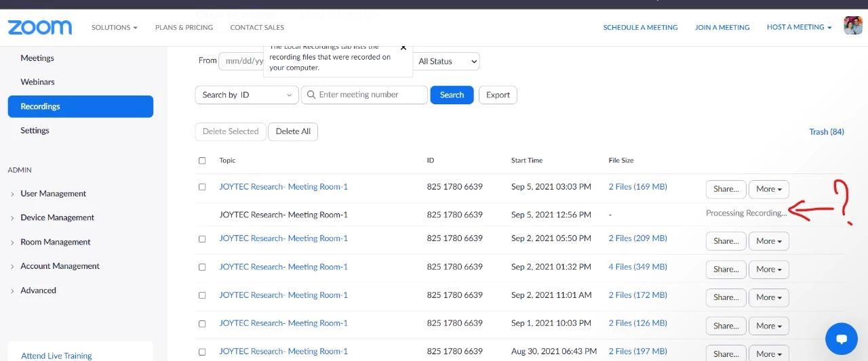Open the Solutions dropdown menu
868x361 pixels.
tap(115, 28)
